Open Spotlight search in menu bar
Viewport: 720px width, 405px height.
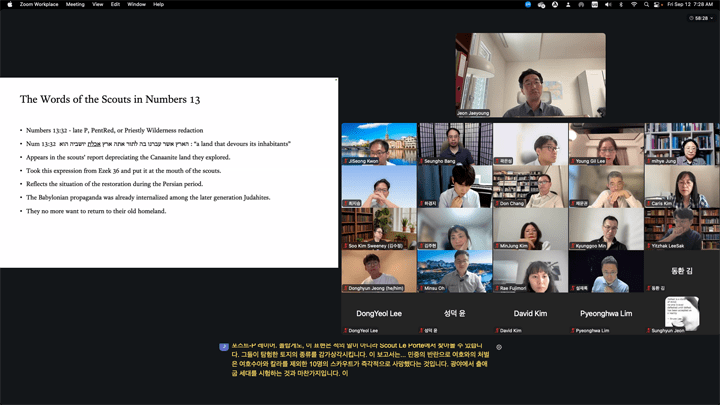(648, 4)
